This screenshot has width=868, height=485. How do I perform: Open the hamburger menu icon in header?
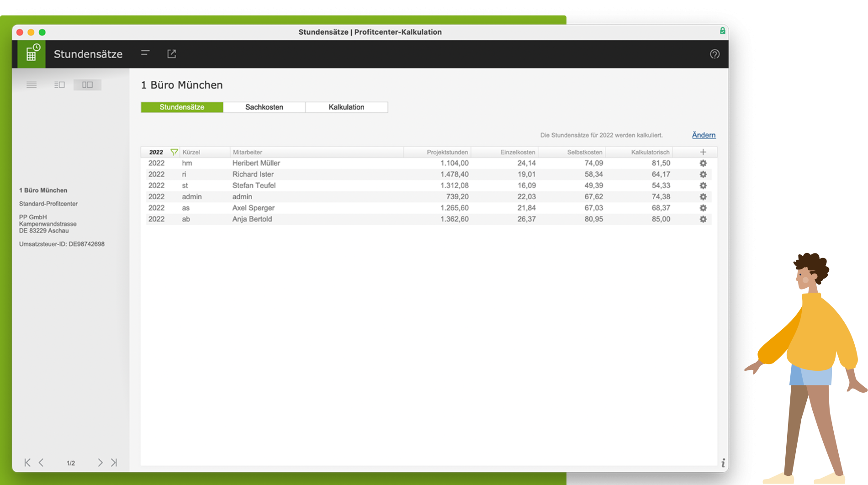pos(145,53)
